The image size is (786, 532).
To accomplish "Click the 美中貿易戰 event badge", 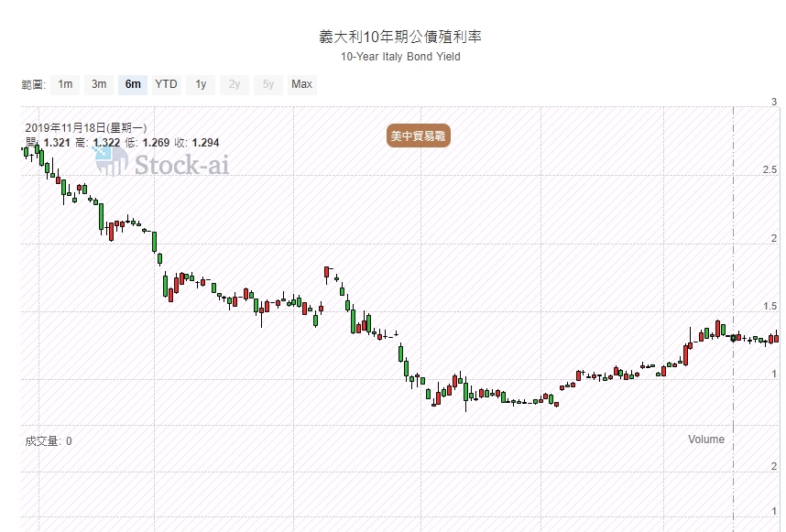I will click(420, 136).
